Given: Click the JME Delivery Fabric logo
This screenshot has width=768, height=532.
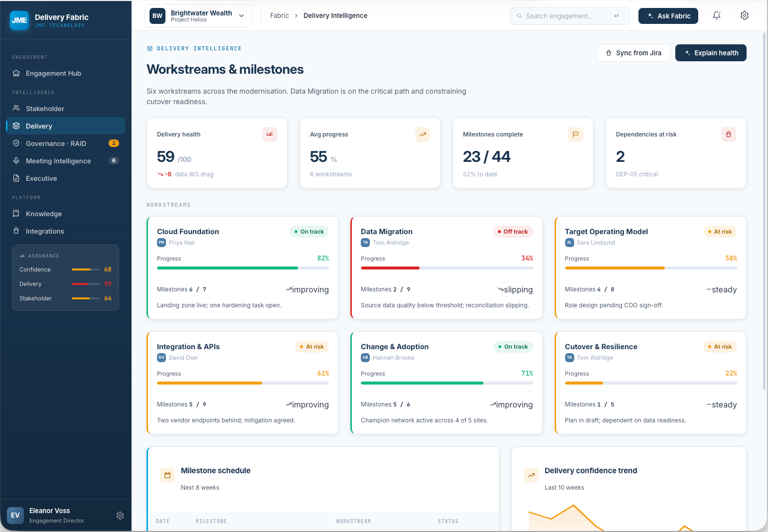Looking at the screenshot, I should (x=19, y=20).
